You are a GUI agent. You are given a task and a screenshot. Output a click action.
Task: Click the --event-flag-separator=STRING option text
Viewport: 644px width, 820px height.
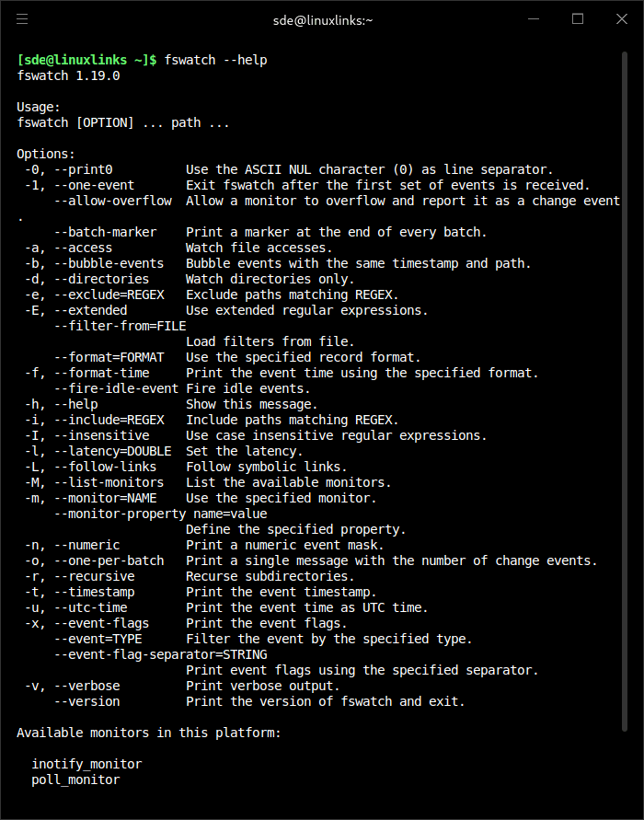click(x=160, y=654)
